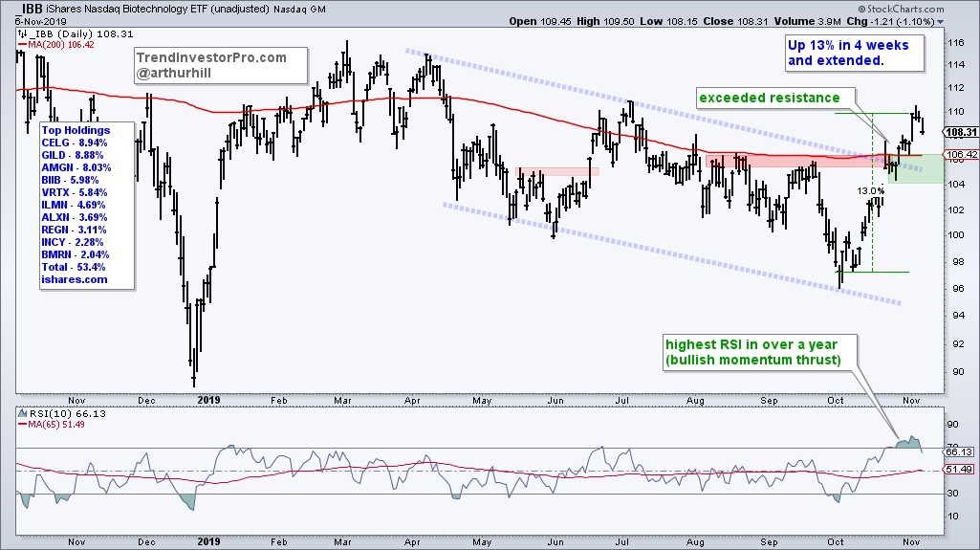Screen dimensions: 980x550
Task: Click the 10 level label on the RSI axis
Action: click(x=953, y=517)
